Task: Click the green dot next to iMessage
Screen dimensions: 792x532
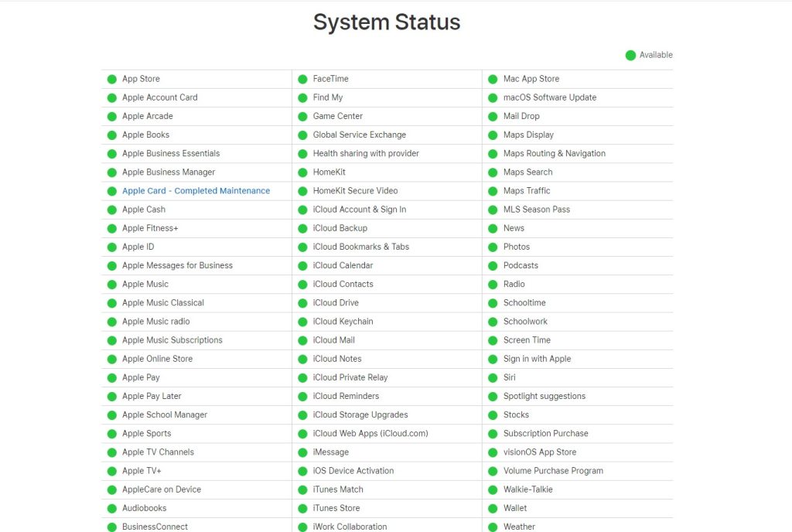Action: [x=302, y=453]
